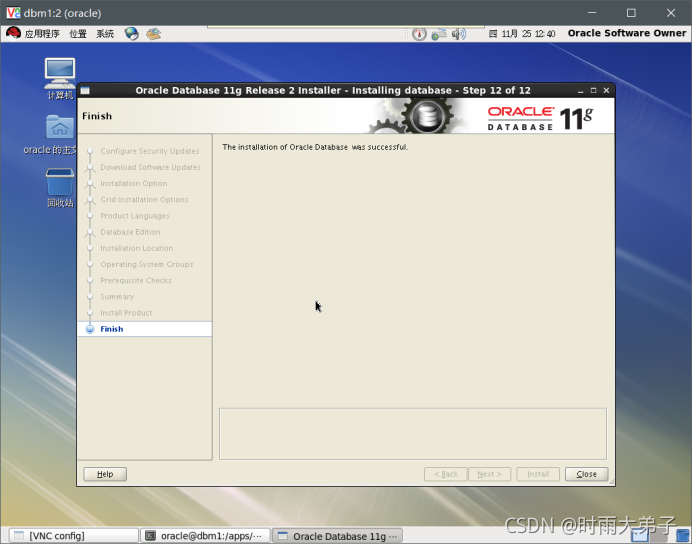
Task: Maximize the Oracle installer window
Action: [x=593, y=90]
